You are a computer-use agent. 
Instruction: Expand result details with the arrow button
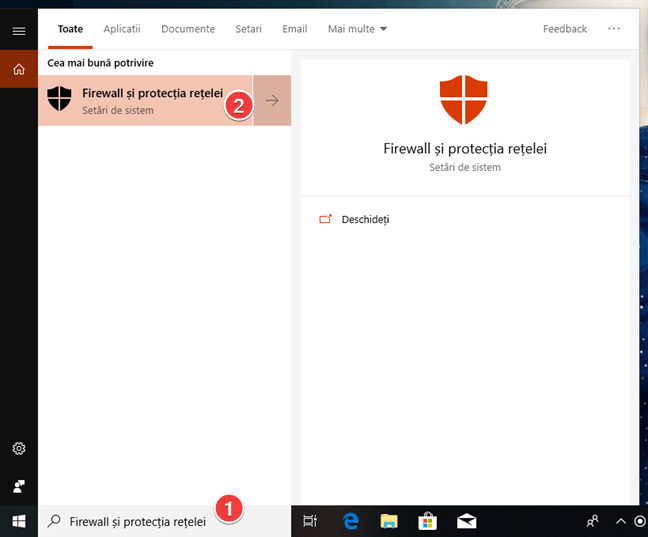272,100
